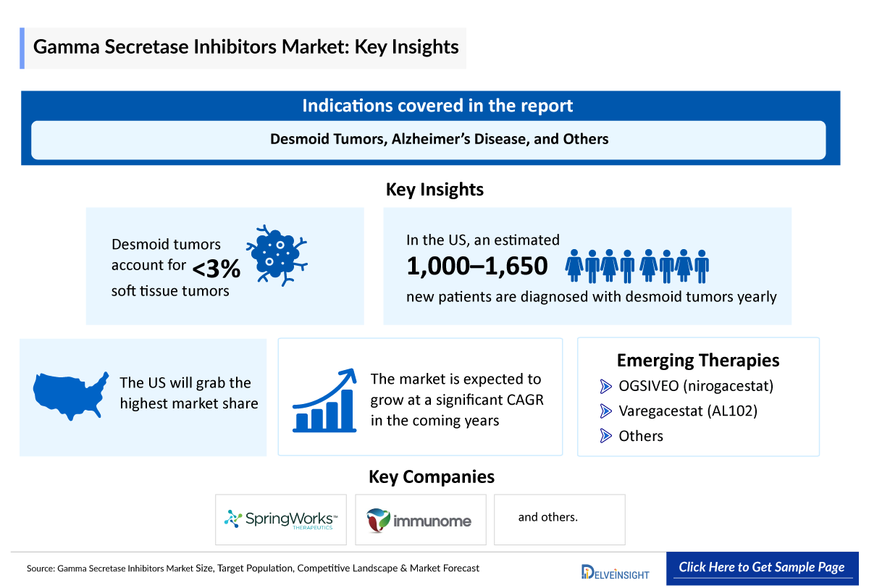Select the US map icon

point(69,397)
